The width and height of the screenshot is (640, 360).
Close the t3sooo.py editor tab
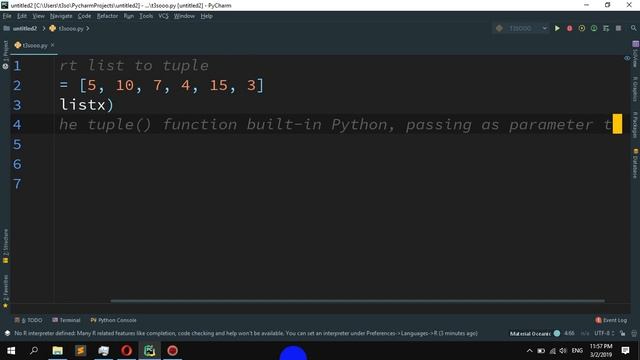coord(53,45)
